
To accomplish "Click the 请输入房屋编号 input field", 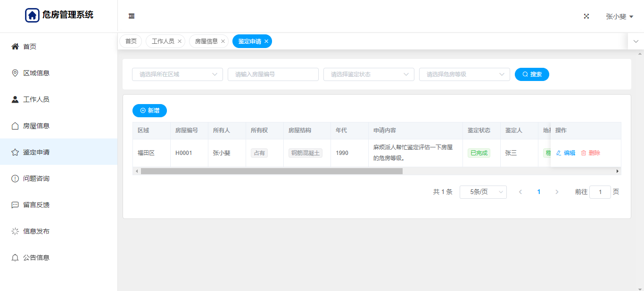I will coord(273,74).
